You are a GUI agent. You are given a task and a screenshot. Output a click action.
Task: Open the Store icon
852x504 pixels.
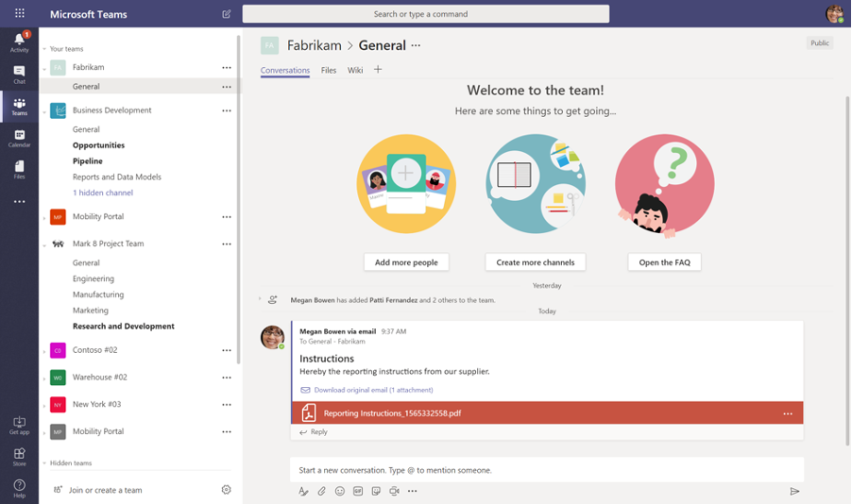pyautogui.click(x=19, y=457)
